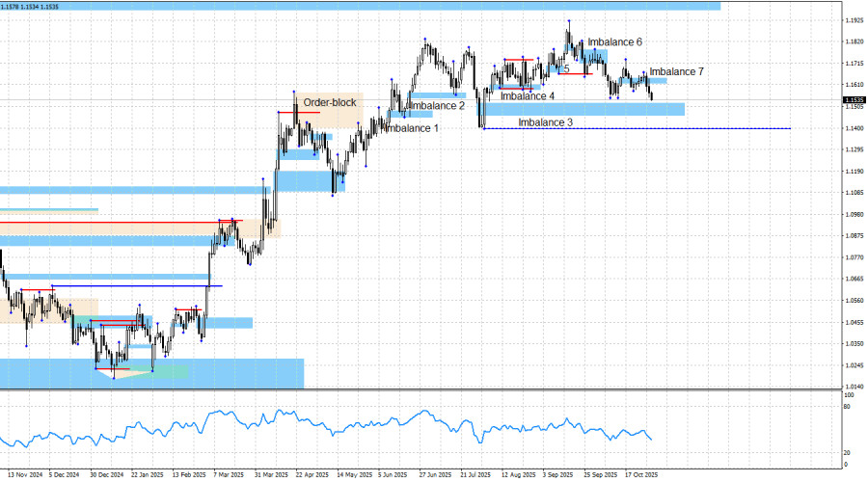Click the current price tag 1.1535
868x482 pixels.
click(854, 100)
